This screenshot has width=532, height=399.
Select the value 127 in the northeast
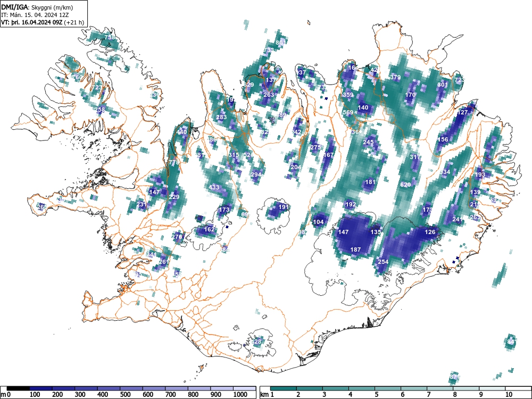point(462,112)
